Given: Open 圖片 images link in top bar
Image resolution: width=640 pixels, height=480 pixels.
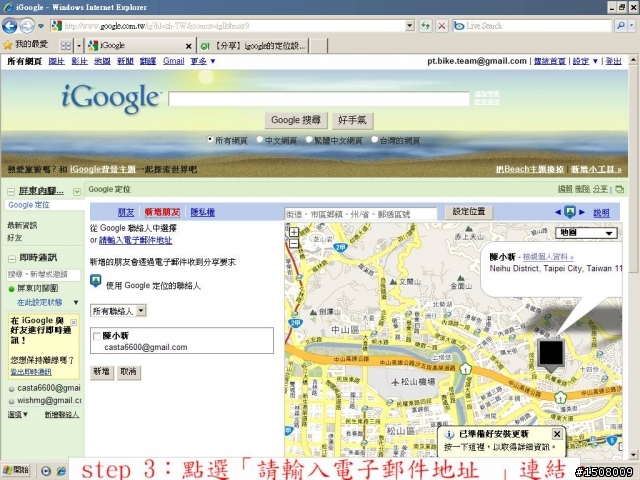Looking at the screenshot, I should (56, 61).
